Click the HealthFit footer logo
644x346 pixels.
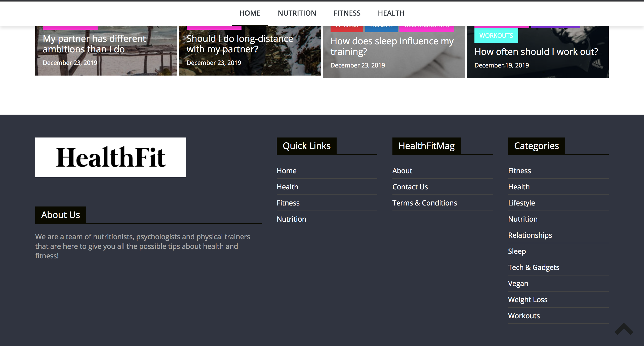click(111, 157)
